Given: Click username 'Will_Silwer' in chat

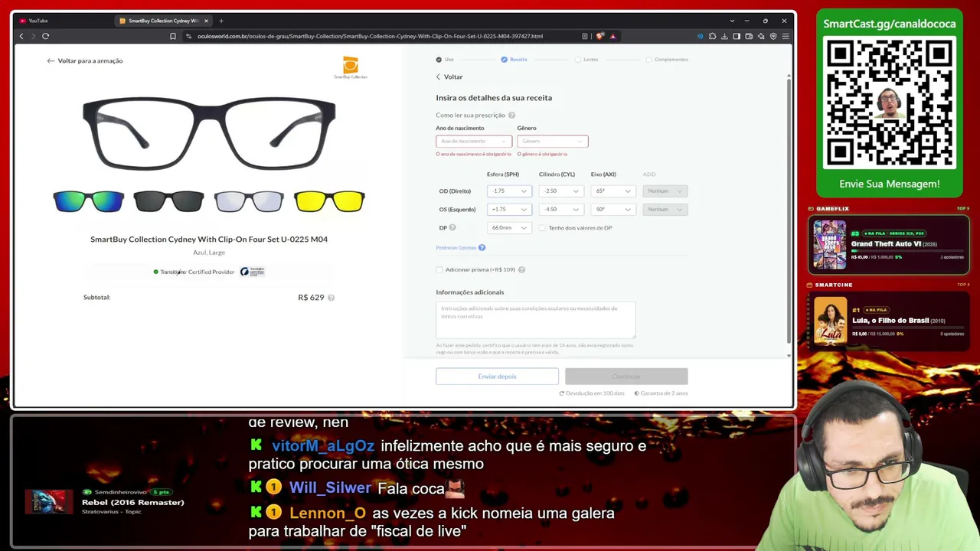Looking at the screenshot, I should click(330, 488).
